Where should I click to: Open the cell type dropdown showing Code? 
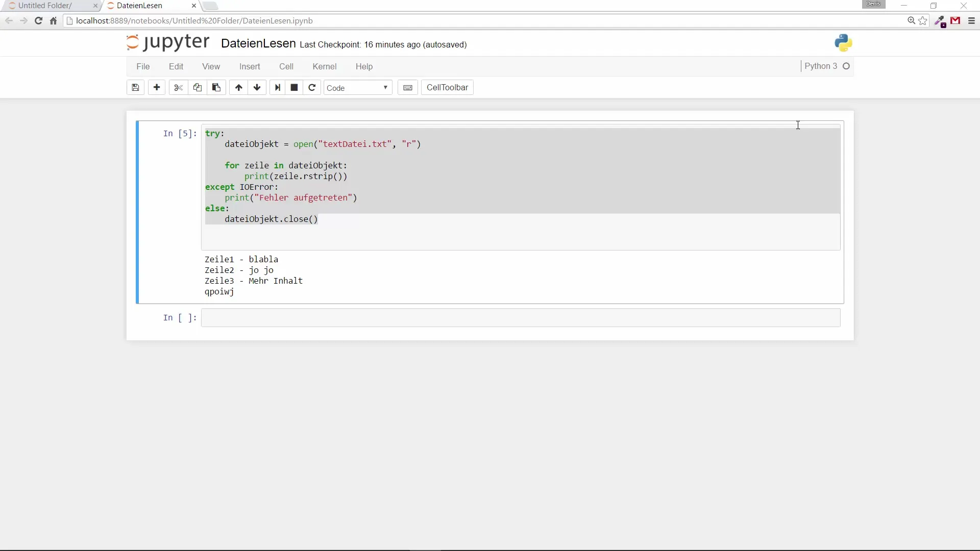358,88
